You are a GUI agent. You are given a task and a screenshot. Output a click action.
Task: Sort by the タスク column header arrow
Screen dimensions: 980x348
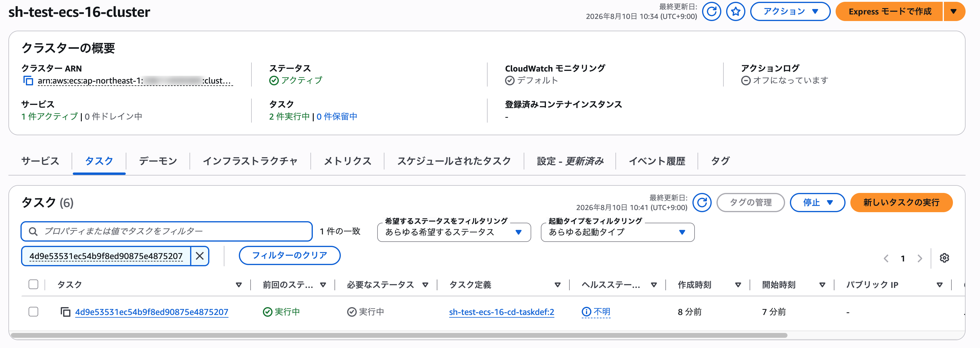point(239,285)
